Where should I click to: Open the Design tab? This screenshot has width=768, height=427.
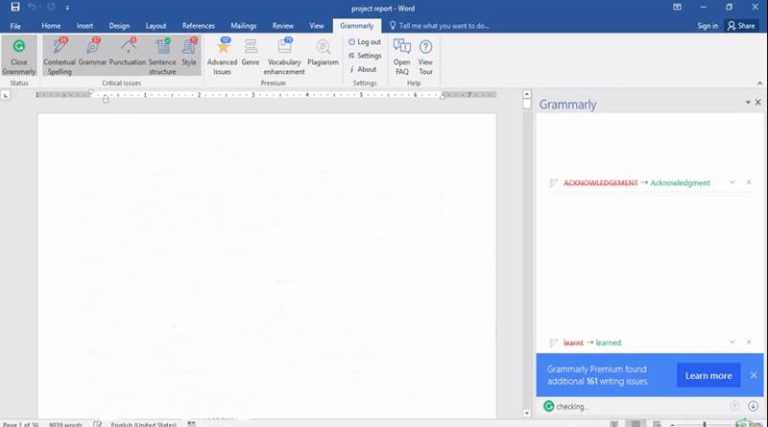(119, 26)
